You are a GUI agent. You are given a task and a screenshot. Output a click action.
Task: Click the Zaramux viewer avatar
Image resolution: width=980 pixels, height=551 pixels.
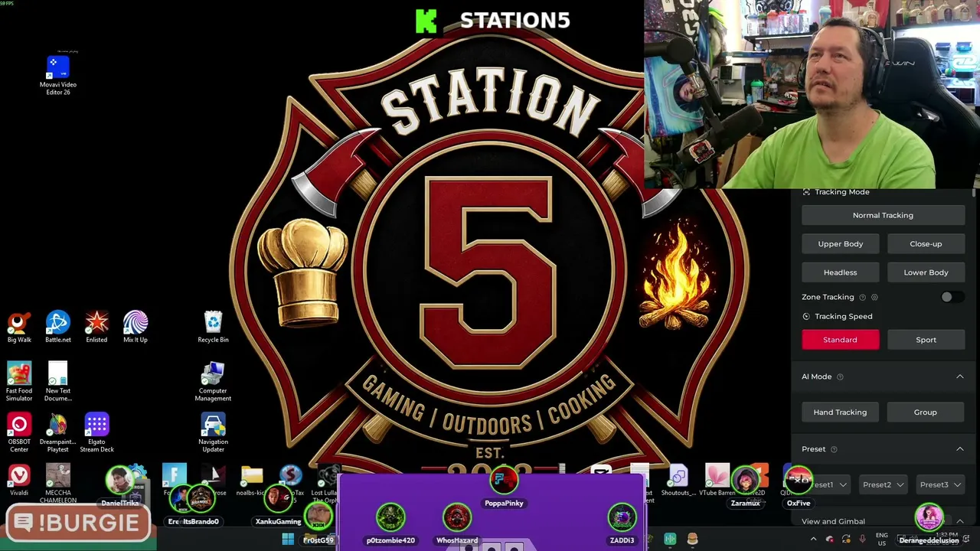[745, 481]
